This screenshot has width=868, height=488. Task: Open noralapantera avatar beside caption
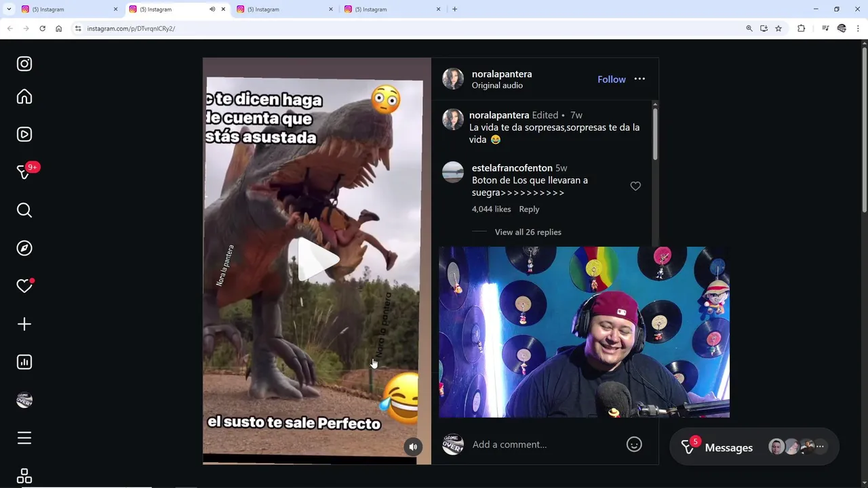click(x=453, y=119)
